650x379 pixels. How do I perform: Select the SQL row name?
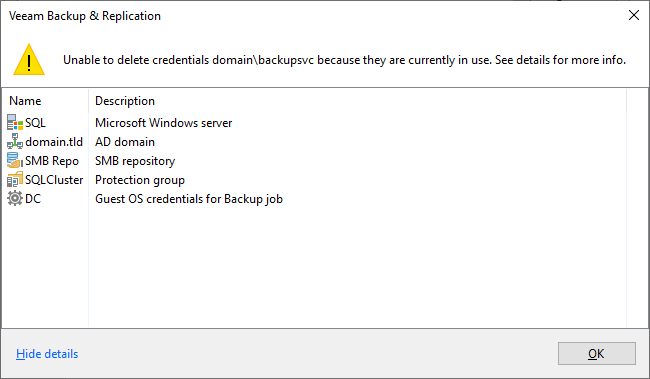pos(35,123)
